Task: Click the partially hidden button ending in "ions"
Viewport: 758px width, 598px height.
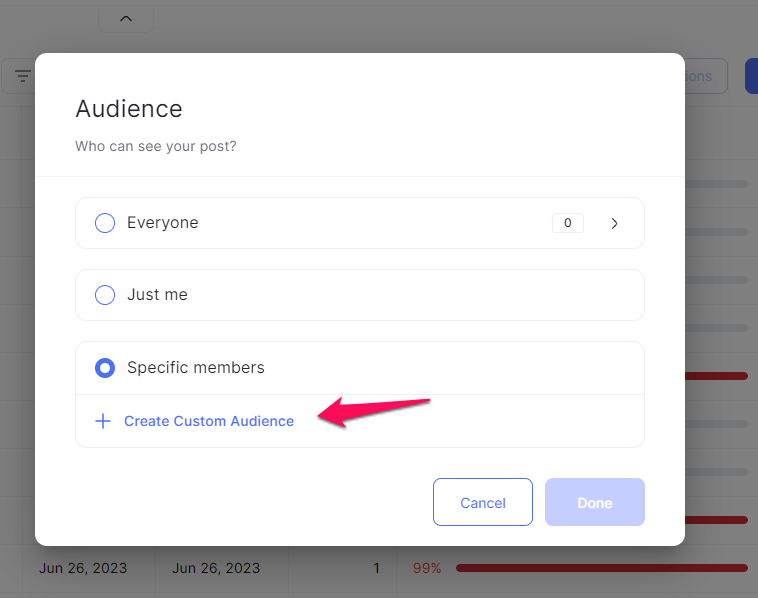Action: (x=706, y=76)
